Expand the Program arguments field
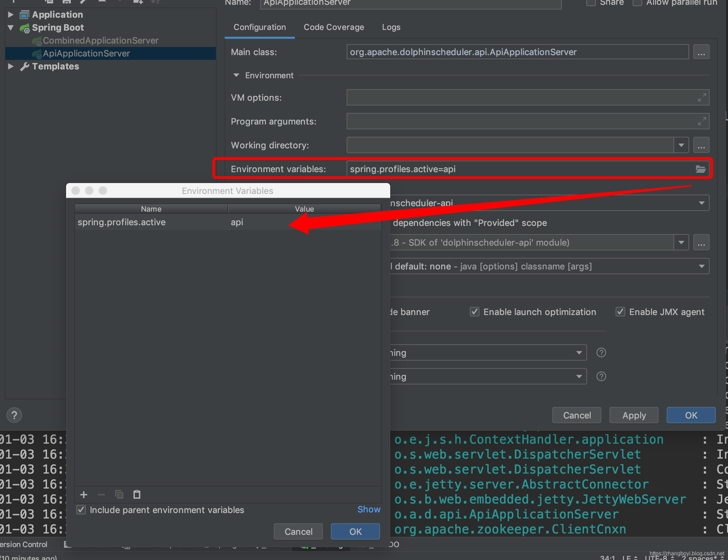Image resolution: width=728 pixels, height=560 pixels. pos(701,121)
